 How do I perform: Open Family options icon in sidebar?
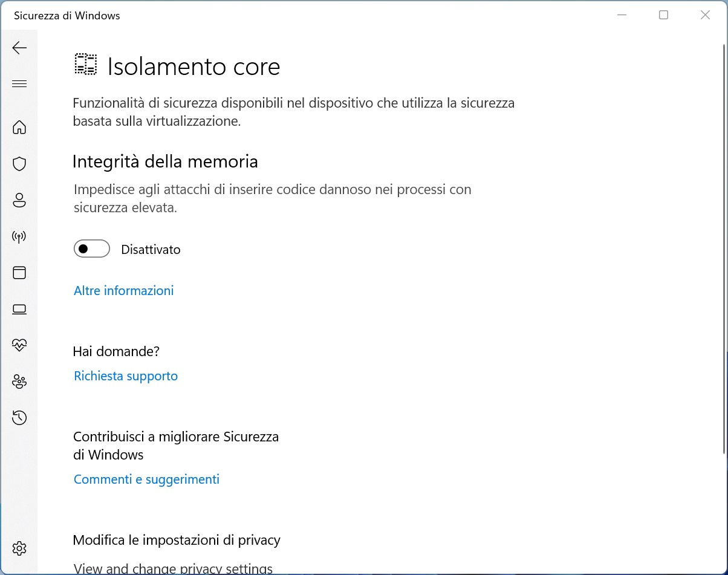(19, 382)
